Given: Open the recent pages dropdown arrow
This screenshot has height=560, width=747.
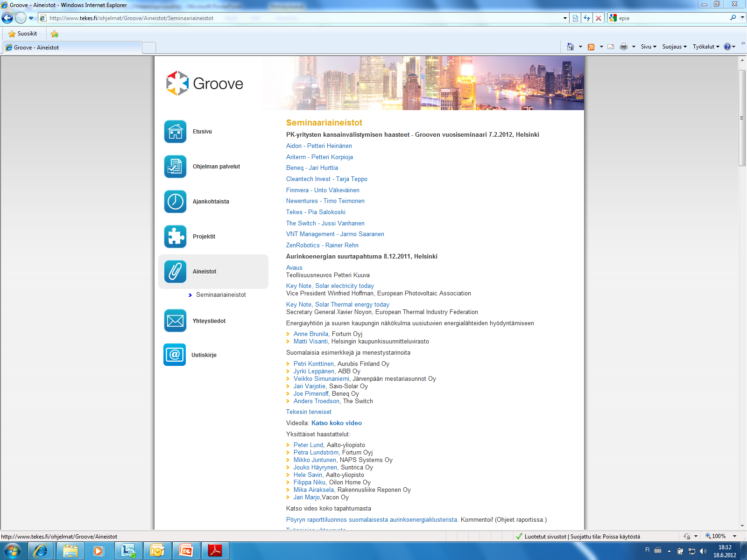Looking at the screenshot, I should pyautogui.click(x=31, y=18).
